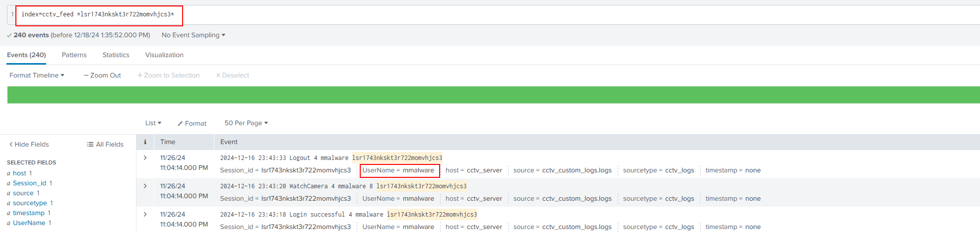
Task: Click the info column header icon
Action: pyautogui.click(x=145, y=142)
